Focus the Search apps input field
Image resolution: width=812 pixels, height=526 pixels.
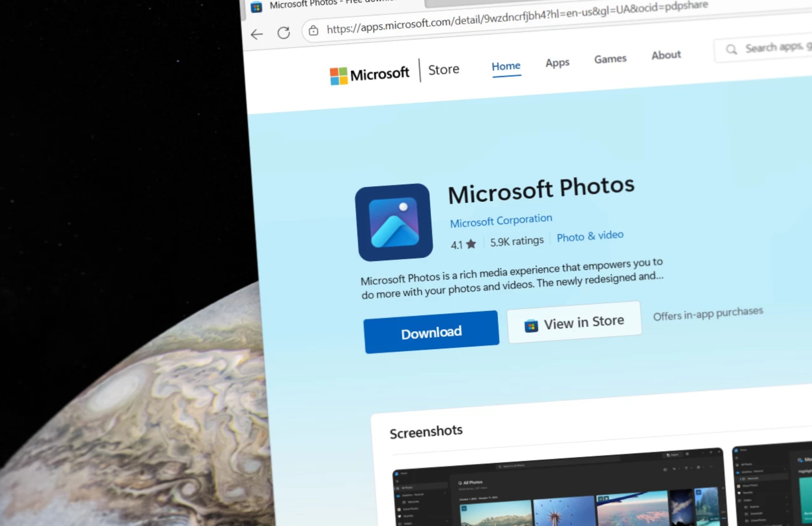pos(775,47)
